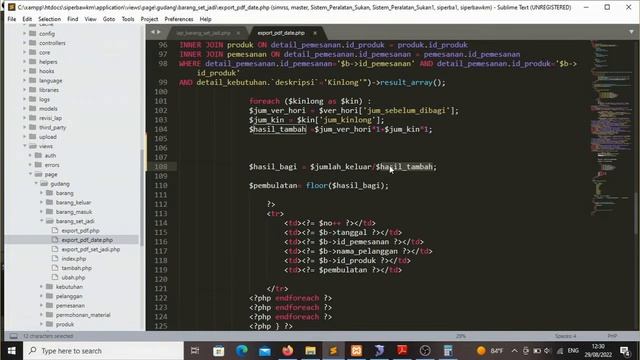Select the revisi_lap folder icon

pyautogui.click(x=33, y=118)
